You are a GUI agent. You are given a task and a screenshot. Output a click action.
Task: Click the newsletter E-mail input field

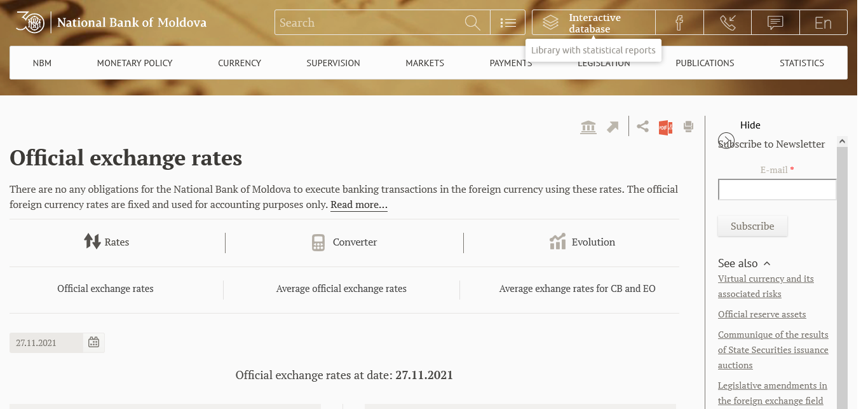777,190
